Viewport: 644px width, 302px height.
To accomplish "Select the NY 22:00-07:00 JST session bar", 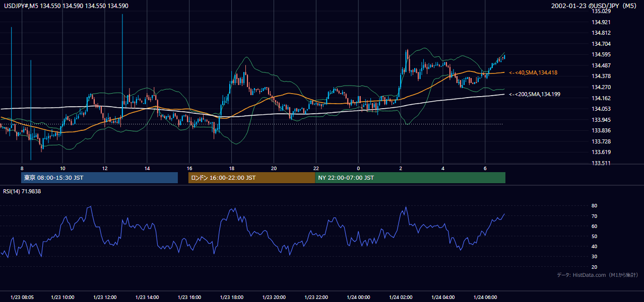I will [x=410, y=178].
